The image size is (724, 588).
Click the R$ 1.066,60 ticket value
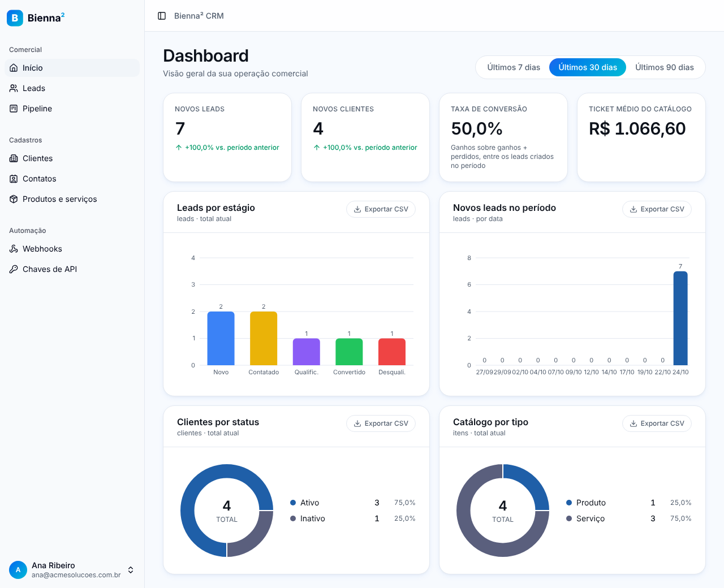pyautogui.click(x=637, y=129)
